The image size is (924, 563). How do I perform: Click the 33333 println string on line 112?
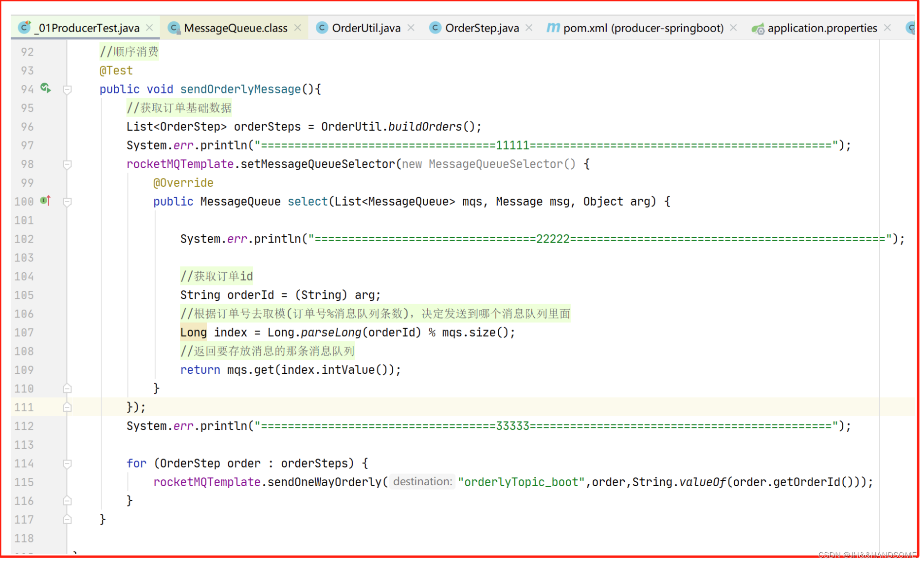click(x=546, y=426)
